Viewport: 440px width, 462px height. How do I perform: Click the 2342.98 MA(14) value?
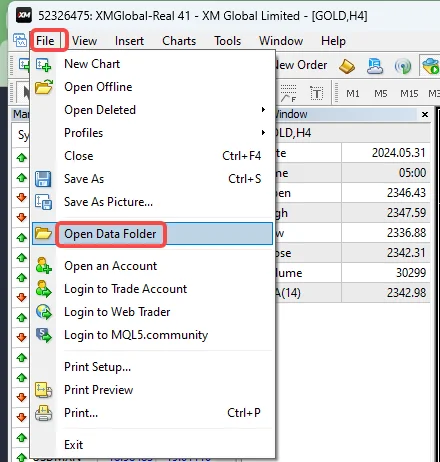click(x=406, y=293)
